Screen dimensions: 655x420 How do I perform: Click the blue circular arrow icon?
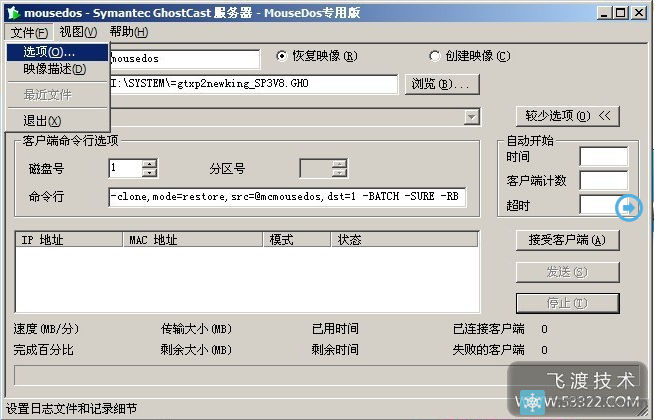point(629,208)
